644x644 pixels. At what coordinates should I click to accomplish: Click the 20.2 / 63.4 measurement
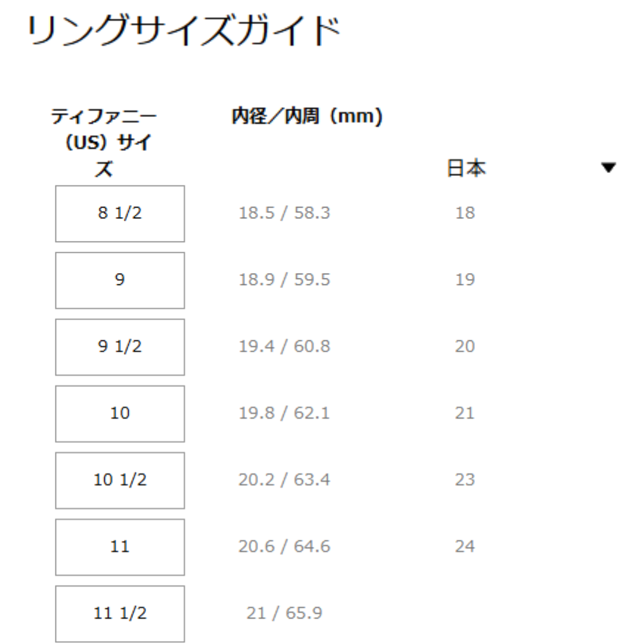pos(284,481)
